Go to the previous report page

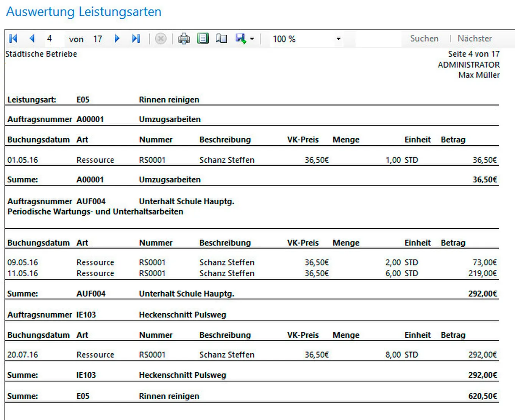click(x=32, y=39)
